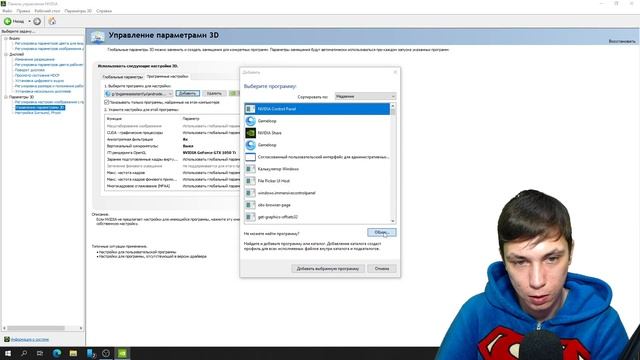Select the NVIDIA Share icon in list
The image size is (640, 360).
250,133
